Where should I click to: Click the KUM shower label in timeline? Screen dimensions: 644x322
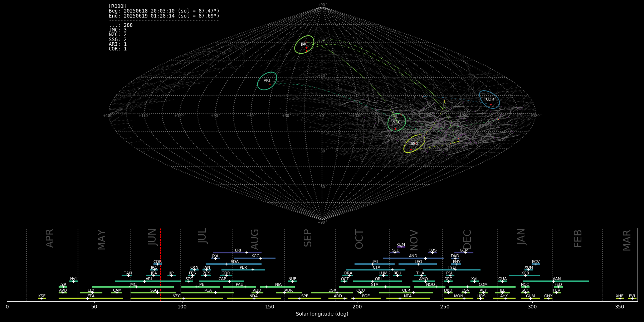(401, 245)
